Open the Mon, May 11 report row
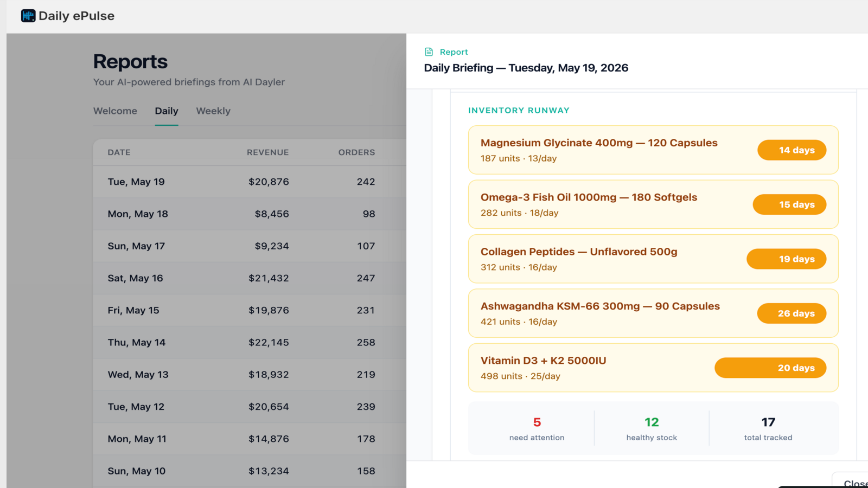The image size is (868, 488). [250, 439]
